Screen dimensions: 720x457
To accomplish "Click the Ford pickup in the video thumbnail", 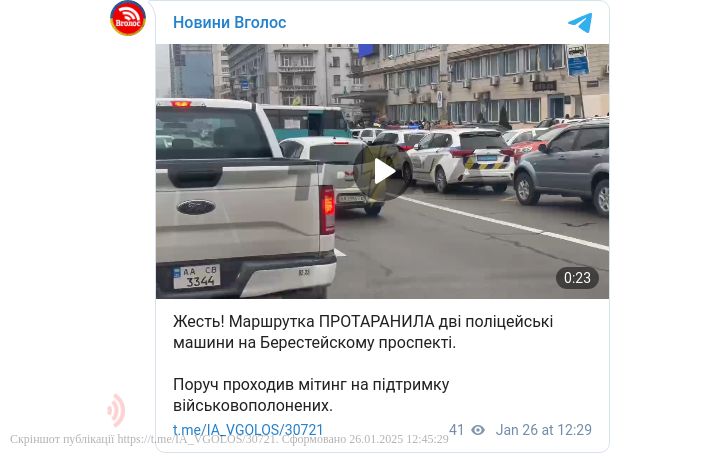I will click(x=246, y=198).
